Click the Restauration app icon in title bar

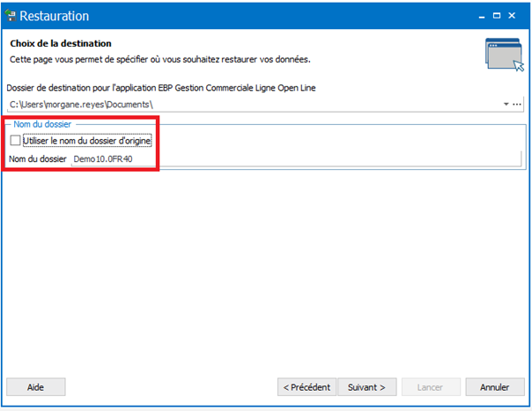[x=11, y=16]
